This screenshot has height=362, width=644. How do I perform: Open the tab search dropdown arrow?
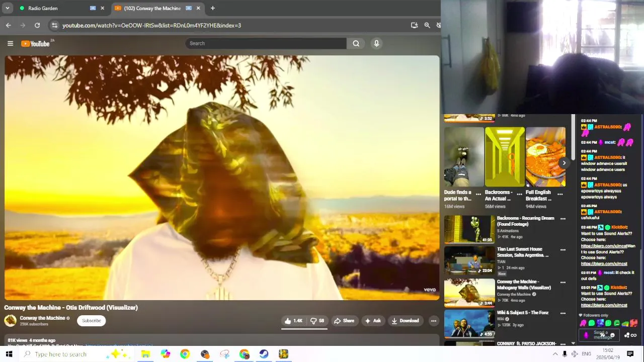click(x=7, y=8)
